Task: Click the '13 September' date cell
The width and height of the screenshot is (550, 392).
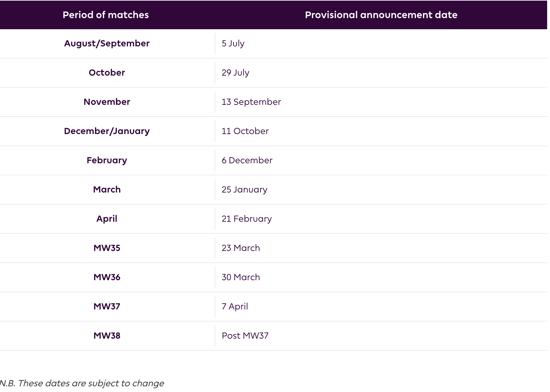Action: click(251, 102)
